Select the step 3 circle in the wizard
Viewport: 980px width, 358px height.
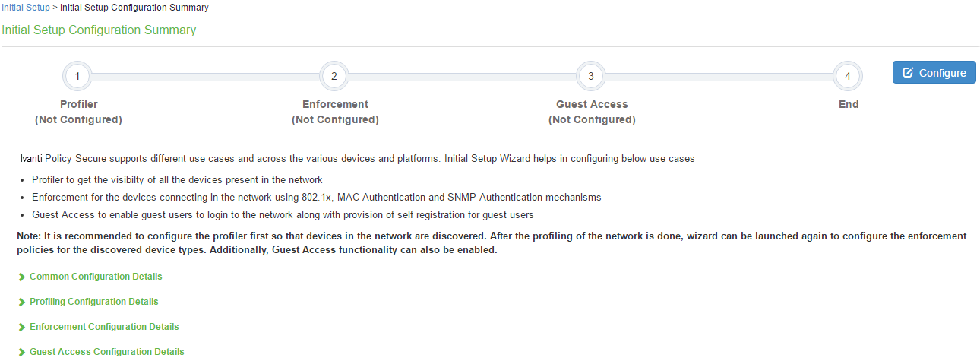(x=591, y=76)
